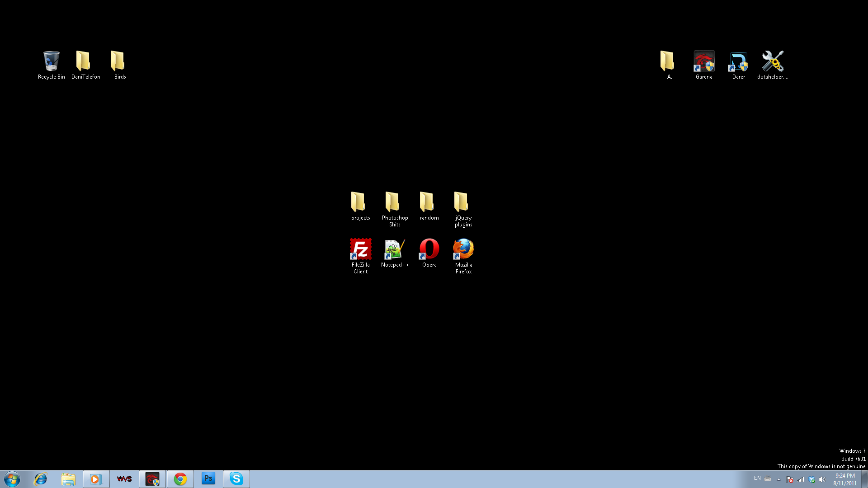Screen dimensions: 868x488
Task: Open the Windows Start menu orb
Action: (x=12, y=479)
